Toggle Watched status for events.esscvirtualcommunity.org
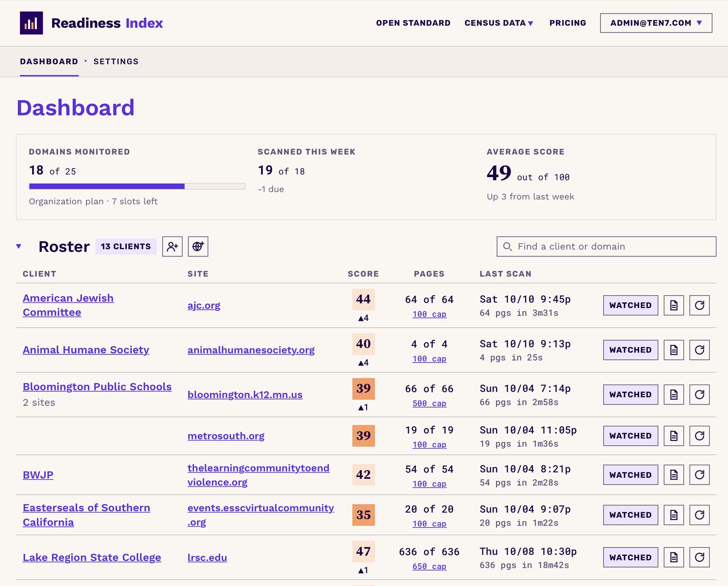 pos(630,515)
